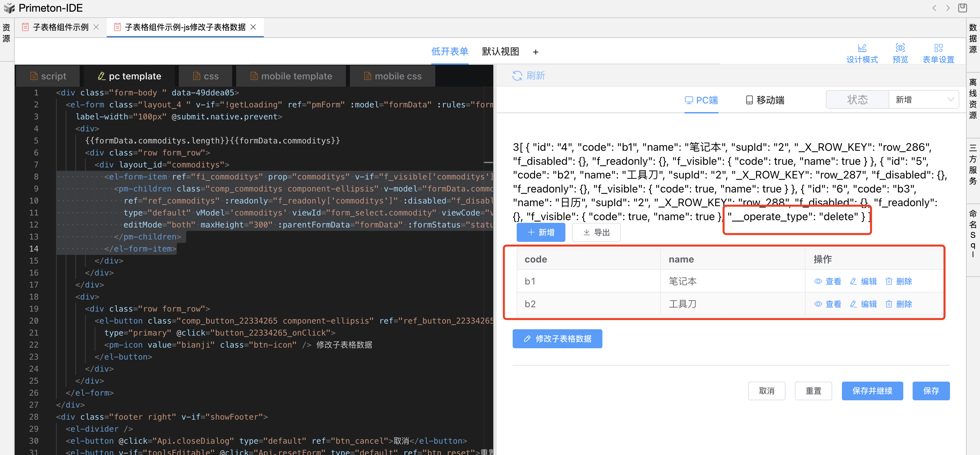Click the editor minimap scroll marker
Screen dimensions: 980x455
pyautogui.click(x=488, y=163)
